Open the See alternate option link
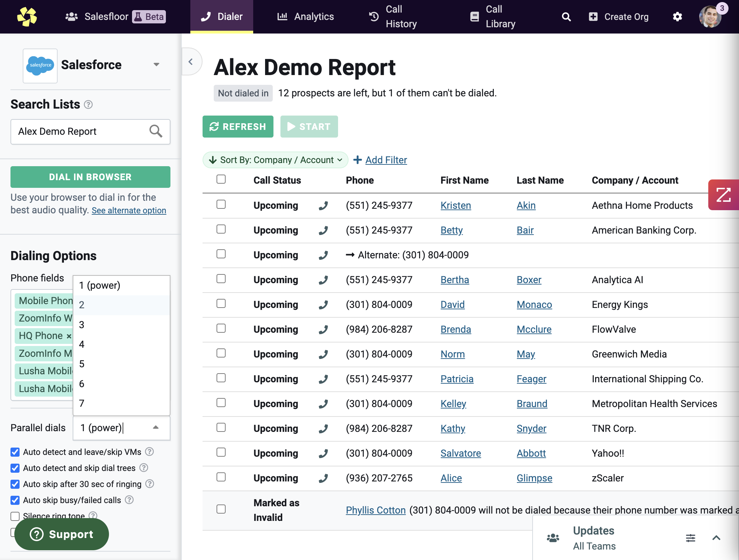 click(129, 211)
